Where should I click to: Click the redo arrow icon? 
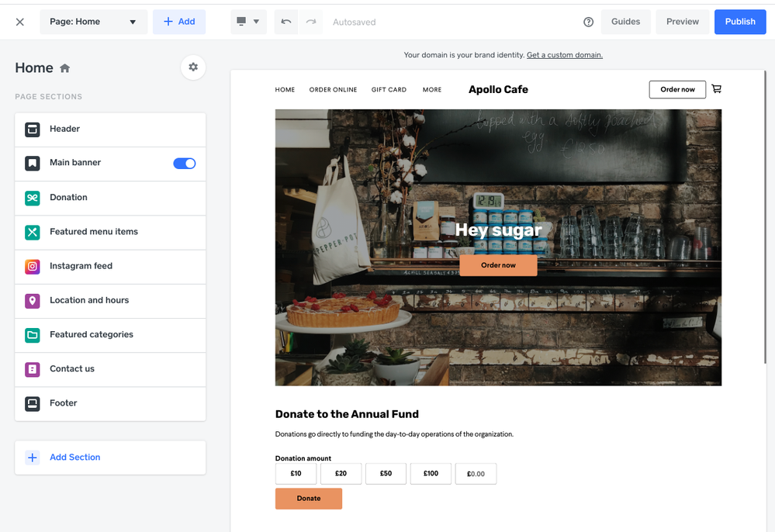coord(311,22)
